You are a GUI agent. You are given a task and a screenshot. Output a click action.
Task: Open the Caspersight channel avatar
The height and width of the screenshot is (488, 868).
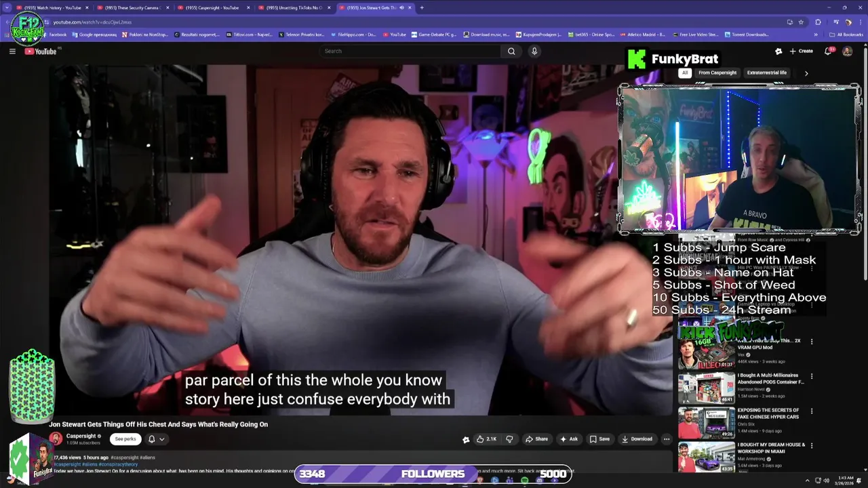coord(56,439)
